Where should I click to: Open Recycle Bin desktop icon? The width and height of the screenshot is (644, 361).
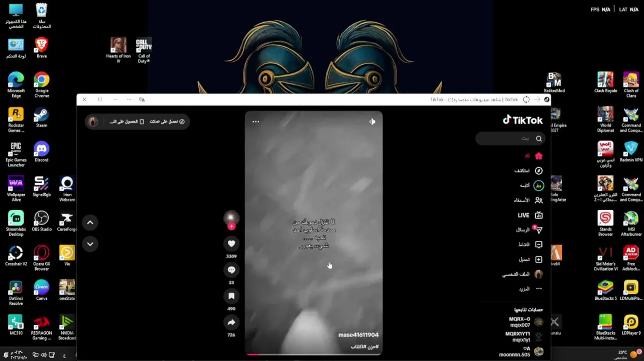[x=42, y=16]
